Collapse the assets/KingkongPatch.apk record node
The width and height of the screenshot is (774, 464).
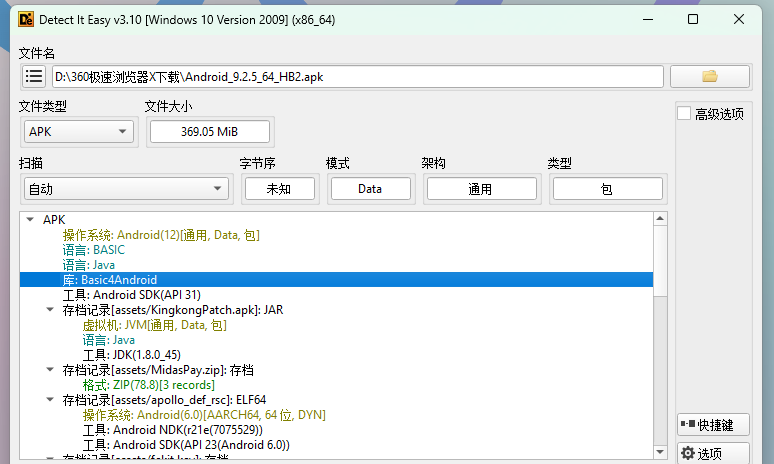coord(50,309)
